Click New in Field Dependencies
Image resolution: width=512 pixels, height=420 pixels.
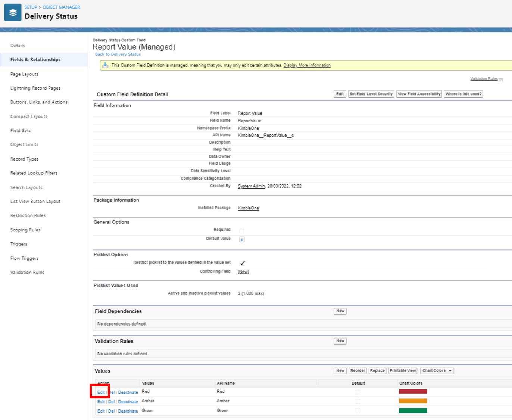point(340,311)
